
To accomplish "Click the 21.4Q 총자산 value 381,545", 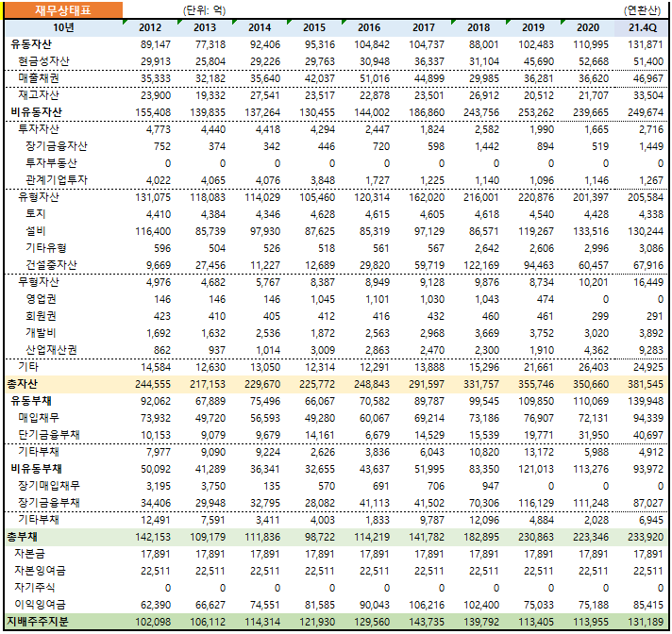I will [x=646, y=384].
